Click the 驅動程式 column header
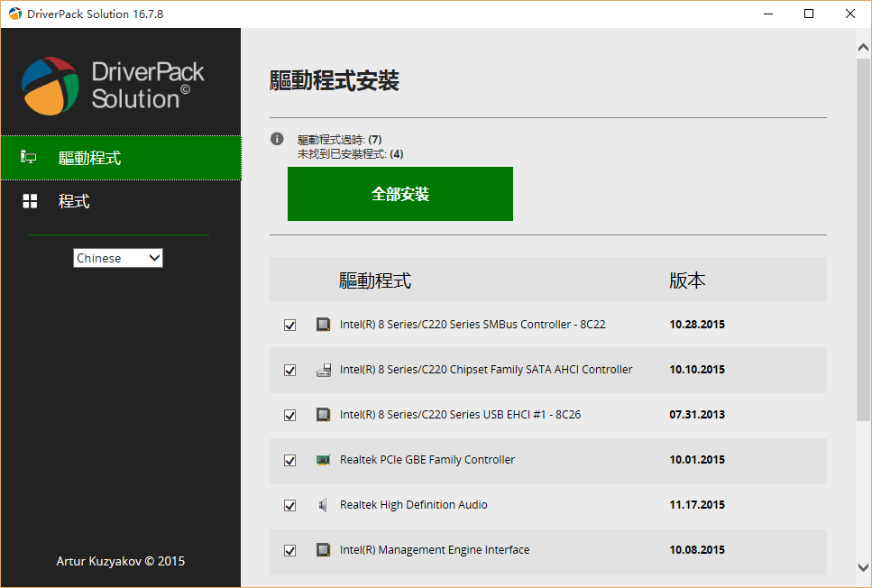This screenshot has width=872, height=588. (x=375, y=280)
